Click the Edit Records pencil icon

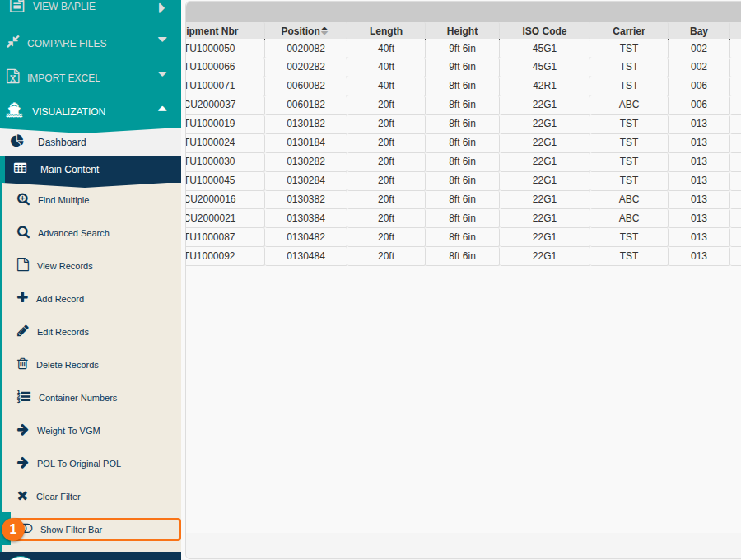pyautogui.click(x=22, y=330)
